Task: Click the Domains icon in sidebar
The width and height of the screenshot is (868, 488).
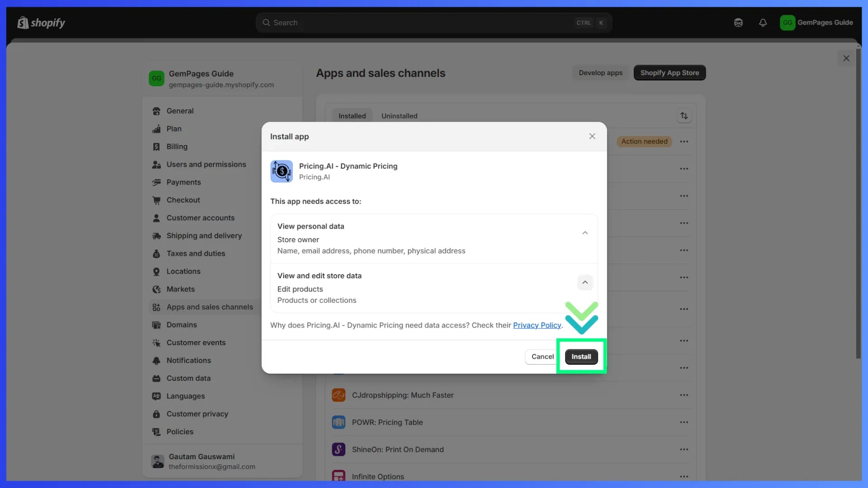Action: tap(156, 325)
